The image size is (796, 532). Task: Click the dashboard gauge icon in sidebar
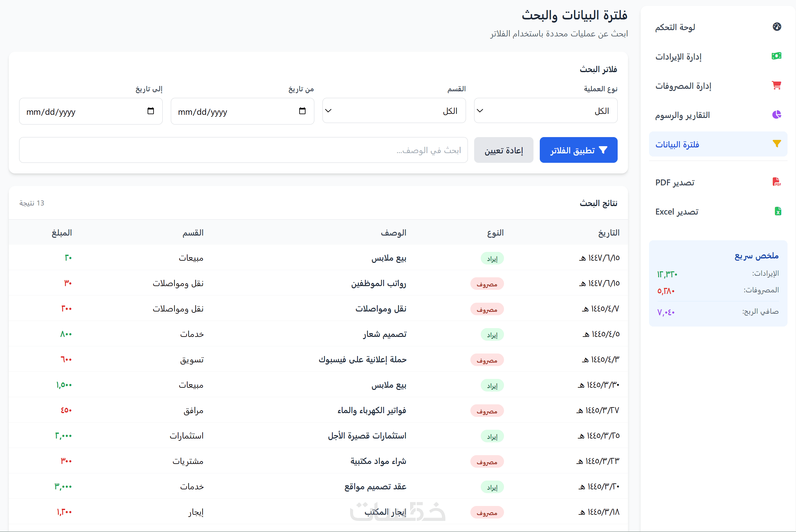click(x=777, y=27)
